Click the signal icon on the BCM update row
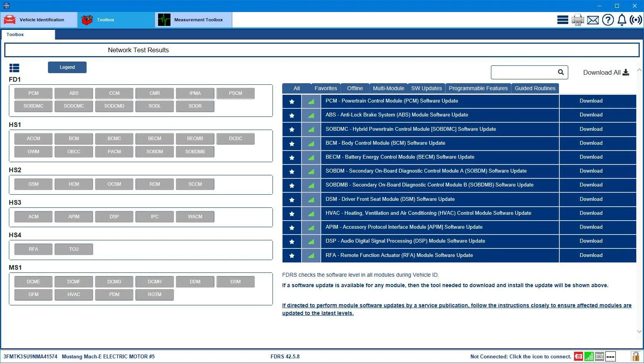The width and height of the screenshot is (644, 363). 311,144
